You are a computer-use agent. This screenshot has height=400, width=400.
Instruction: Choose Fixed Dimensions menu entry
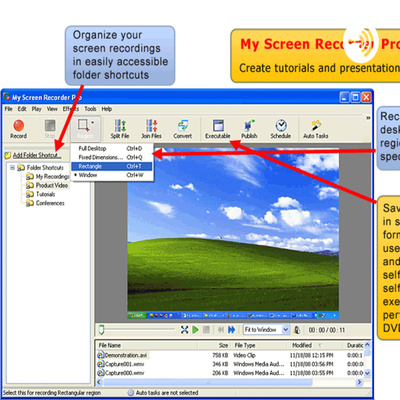click(112, 157)
